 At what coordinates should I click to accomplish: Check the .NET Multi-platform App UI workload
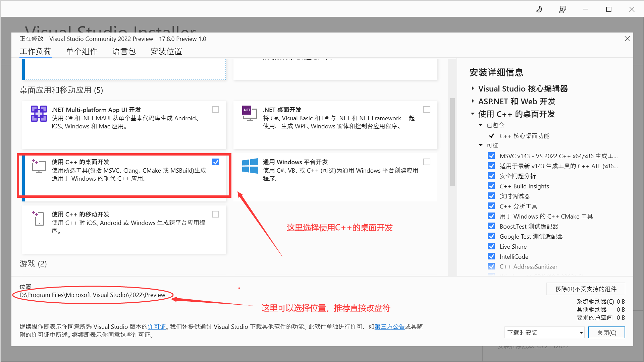(x=215, y=110)
